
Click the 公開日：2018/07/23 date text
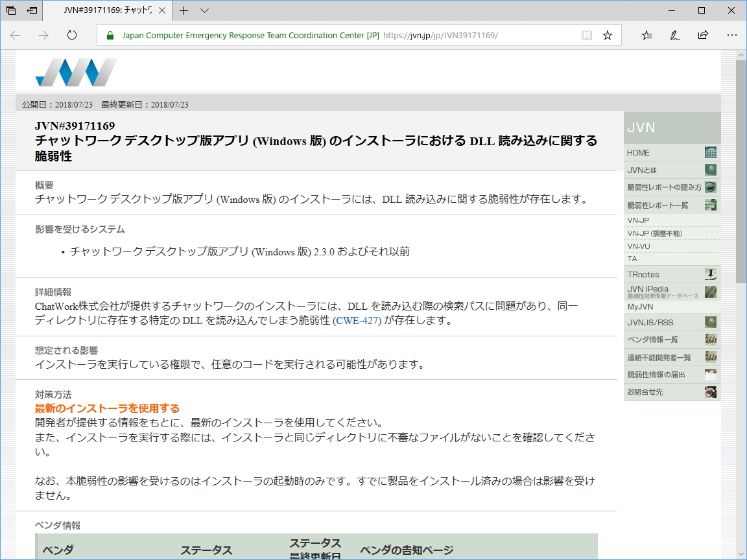point(57,105)
